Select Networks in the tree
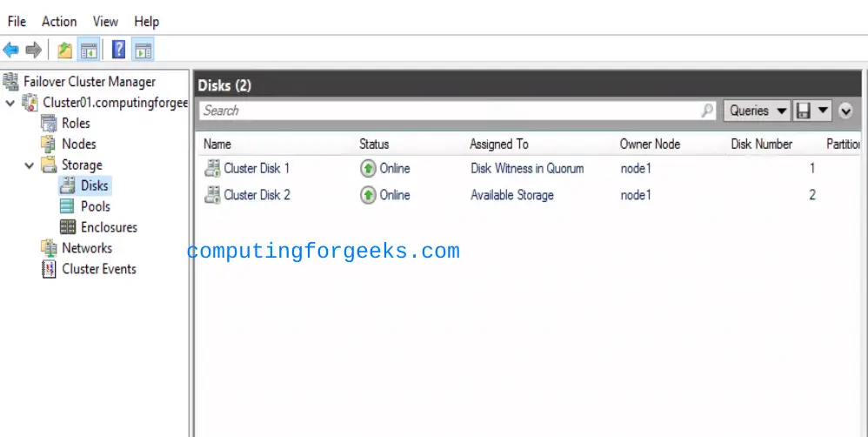868x437 pixels. pos(87,248)
